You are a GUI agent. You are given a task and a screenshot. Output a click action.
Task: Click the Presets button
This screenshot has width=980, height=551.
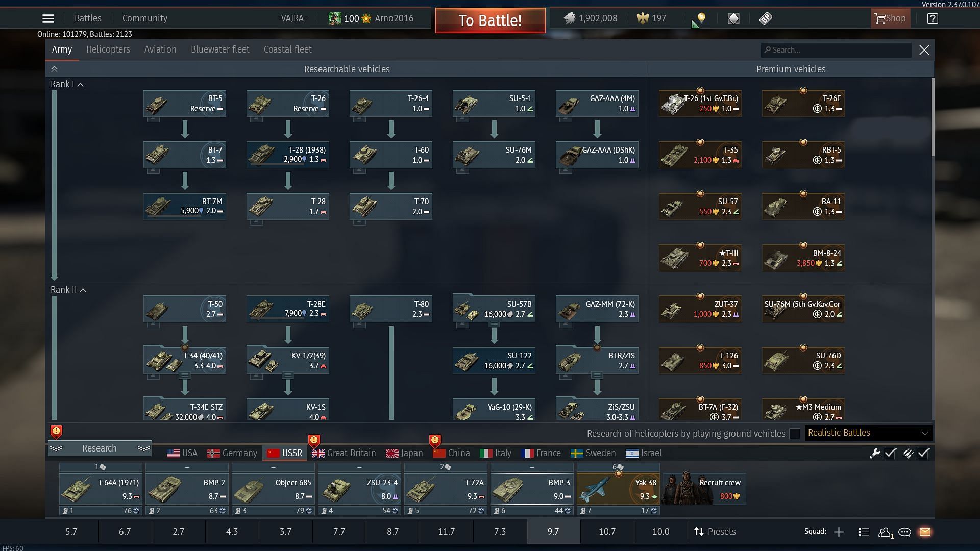pyautogui.click(x=715, y=532)
